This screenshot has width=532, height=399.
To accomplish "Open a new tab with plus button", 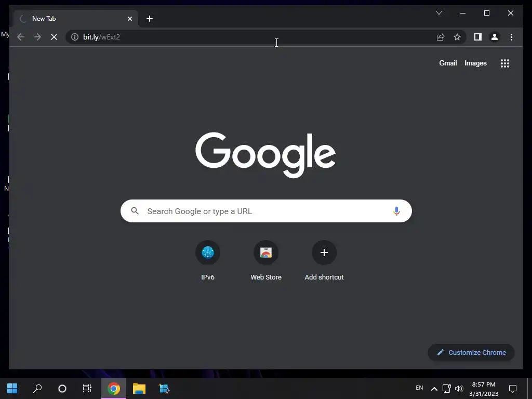I will point(150,19).
